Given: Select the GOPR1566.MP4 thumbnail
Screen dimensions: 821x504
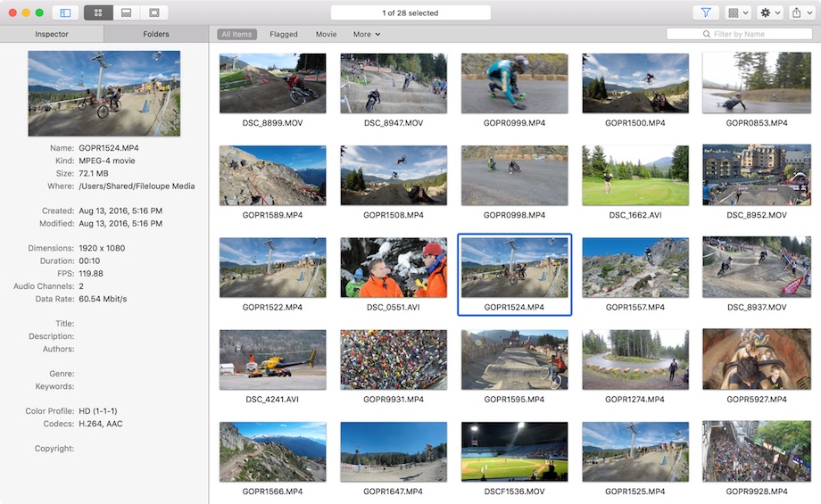Looking at the screenshot, I should 272,451.
